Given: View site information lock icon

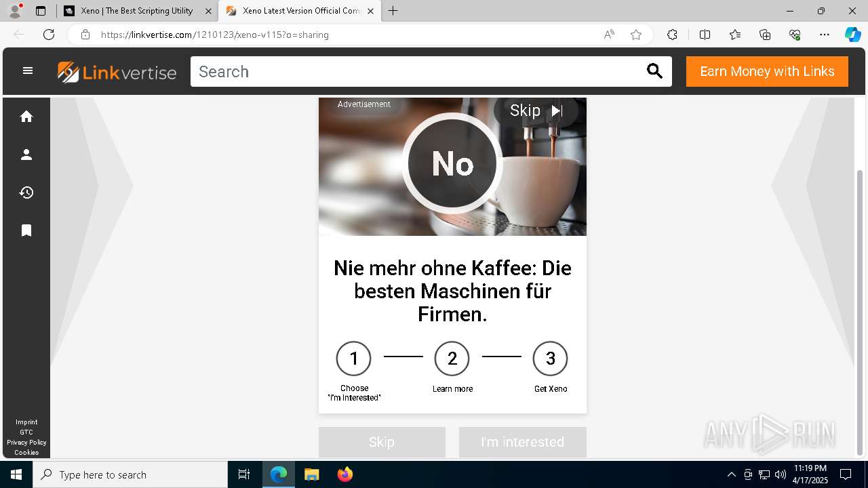Looking at the screenshot, I should (x=85, y=35).
